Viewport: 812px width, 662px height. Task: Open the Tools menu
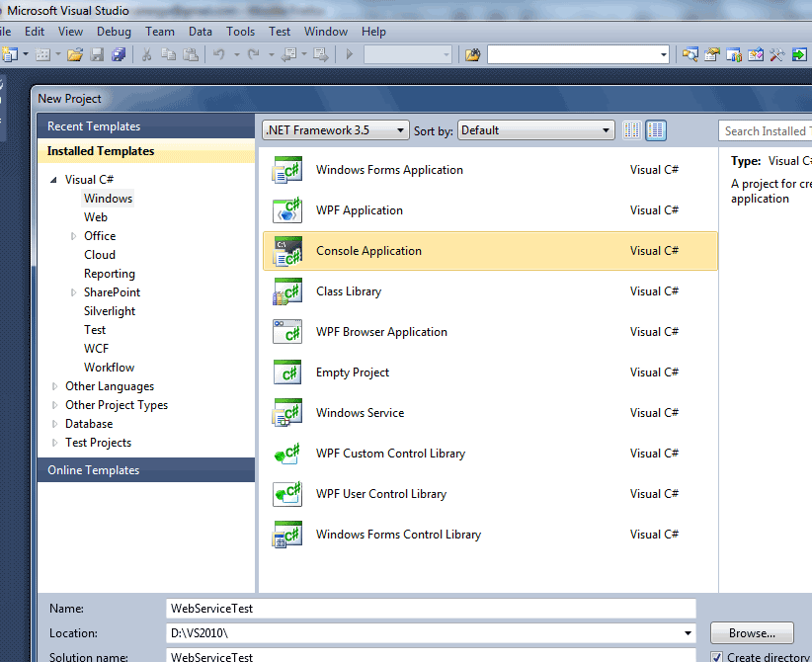click(240, 32)
